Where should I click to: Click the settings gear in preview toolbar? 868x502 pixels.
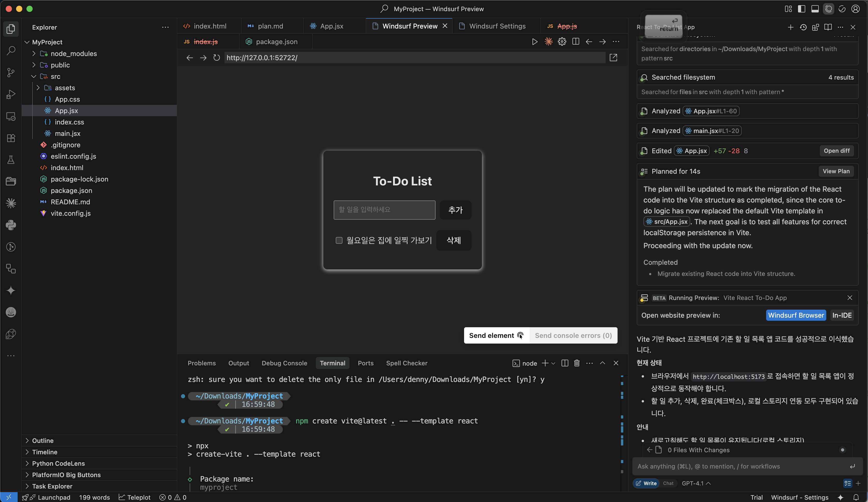[562, 42]
